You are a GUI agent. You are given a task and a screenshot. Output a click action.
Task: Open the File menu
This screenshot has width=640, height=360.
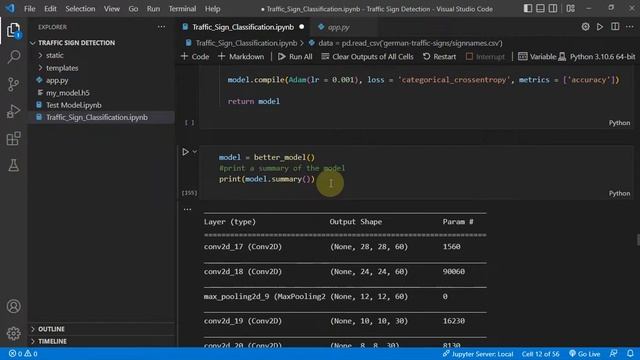click(x=29, y=9)
